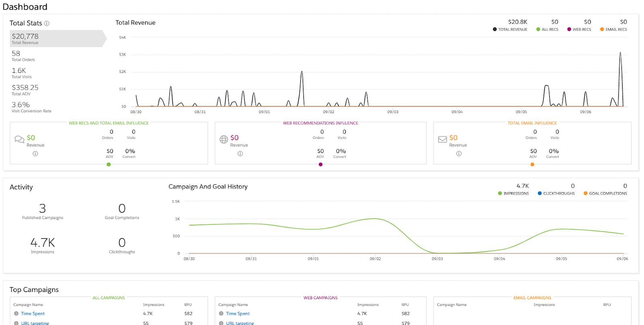Click the Goal Completions legend item
Viewport: 644px width, 325px height.
[x=605, y=193]
